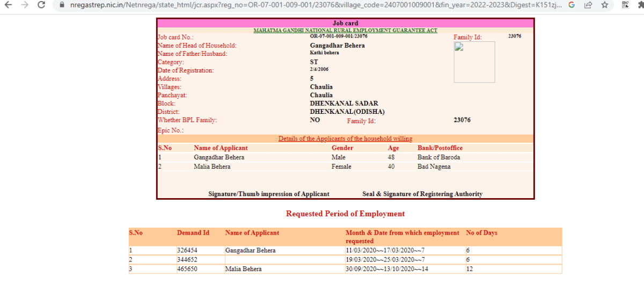Click the 'No of Days' column header
This screenshot has height=284, width=644.
pos(482,233)
